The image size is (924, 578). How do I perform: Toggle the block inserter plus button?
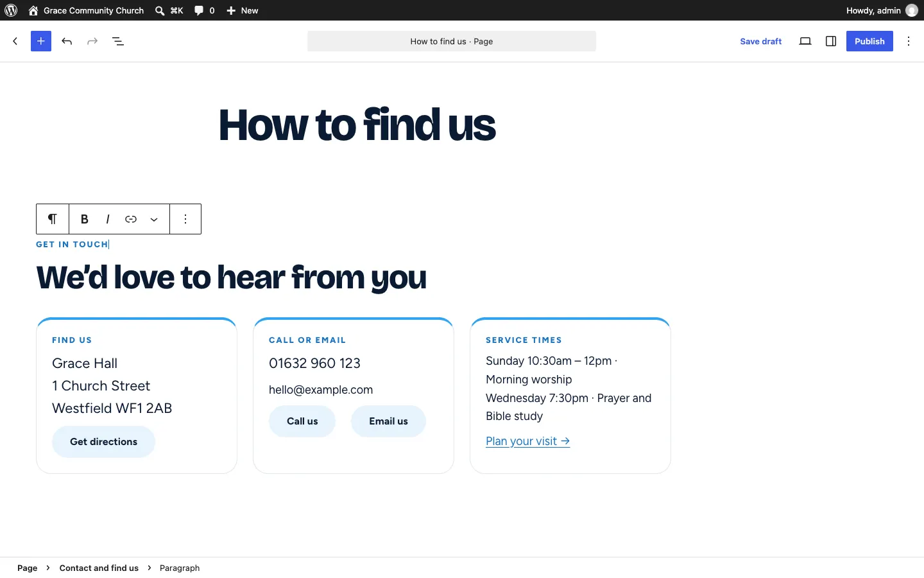pyautogui.click(x=41, y=41)
